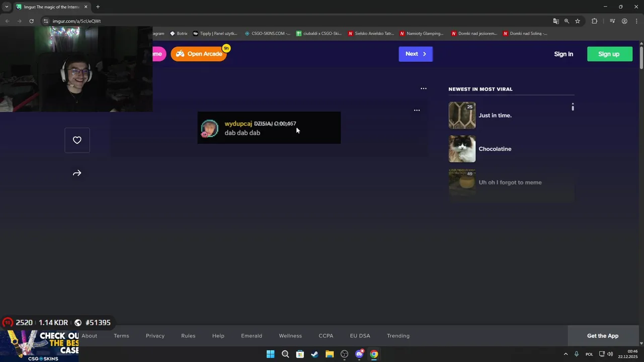This screenshot has width=644, height=362.
Task: Click the Get the App button
Action: [x=603, y=336]
